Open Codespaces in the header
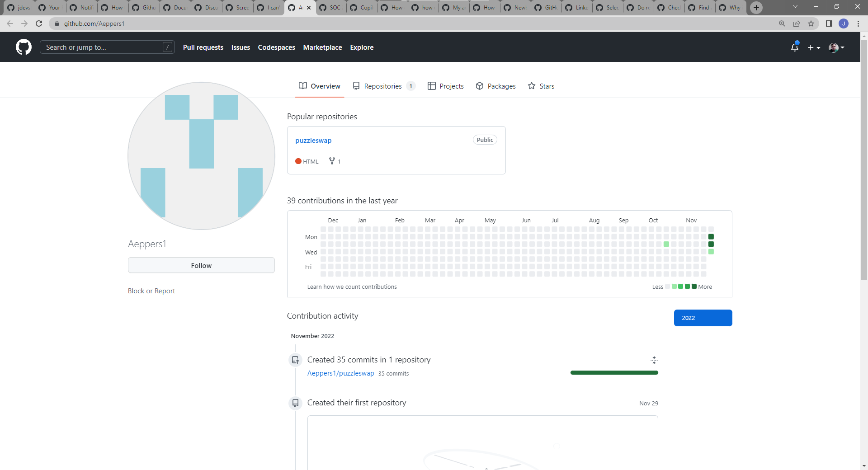Viewport: 868px width, 470px height. (276, 47)
